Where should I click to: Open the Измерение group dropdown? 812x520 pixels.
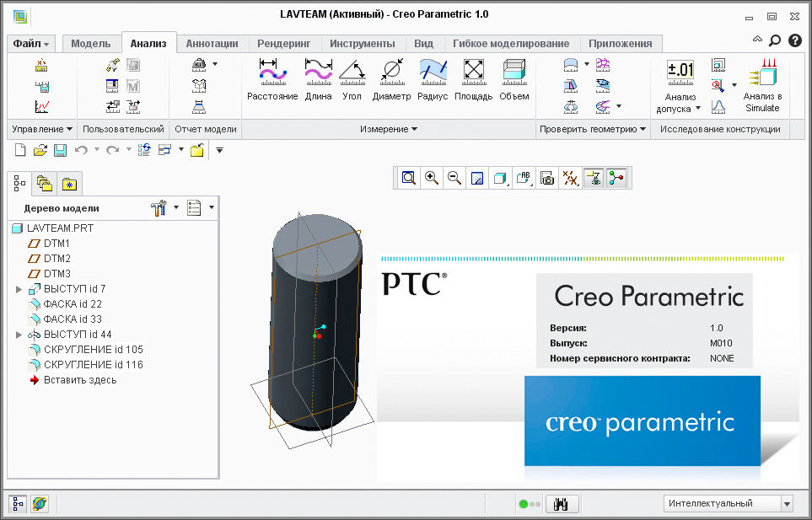[x=389, y=129]
